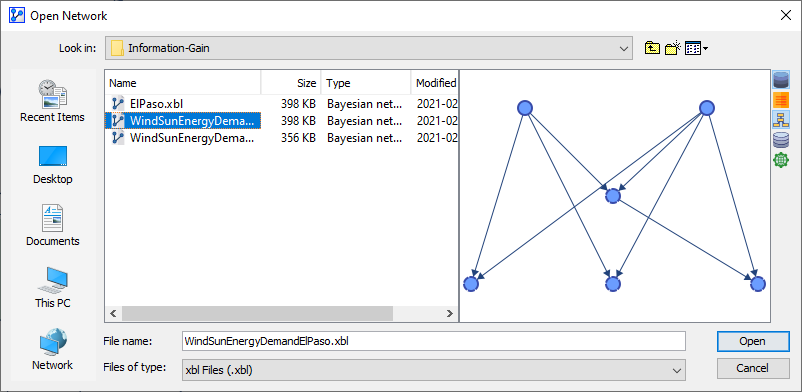The width and height of the screenshot is (802, 392).
Task: Click the green globe gear icon
Action: (x=781, y=160)
